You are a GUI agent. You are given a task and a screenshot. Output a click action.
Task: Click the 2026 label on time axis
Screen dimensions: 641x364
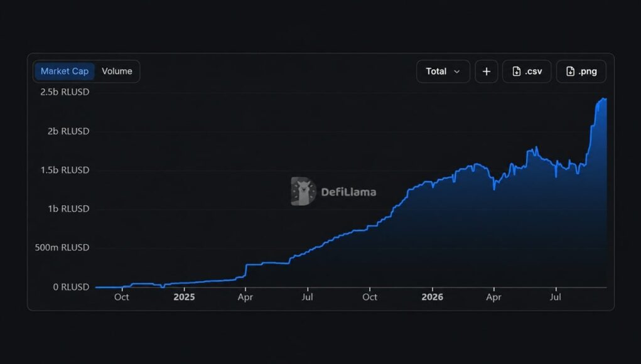432,297
